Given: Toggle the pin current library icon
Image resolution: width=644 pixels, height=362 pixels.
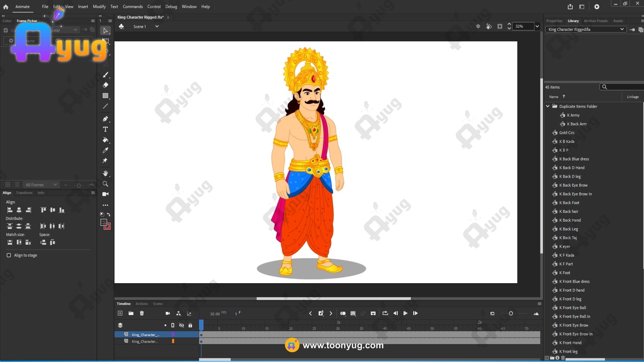Looking at the screenshot, I should pyautogui.click(x=632, y=29).
